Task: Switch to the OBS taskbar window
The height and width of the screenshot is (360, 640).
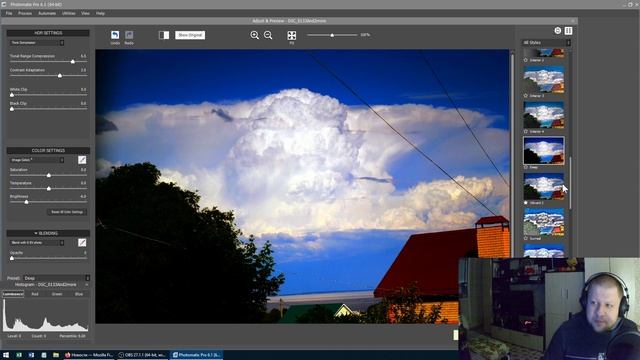Action: point(142,355)
